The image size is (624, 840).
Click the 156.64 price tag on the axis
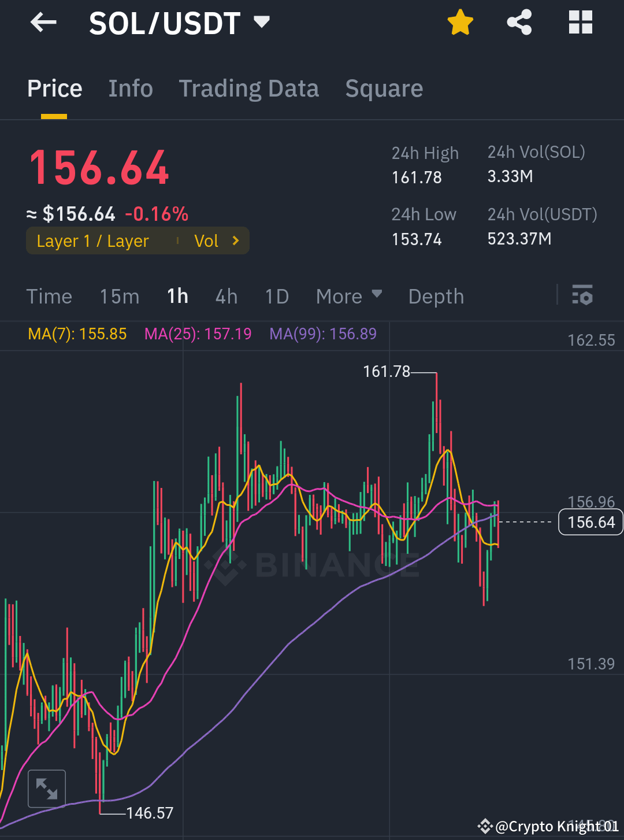click(590, 521)
